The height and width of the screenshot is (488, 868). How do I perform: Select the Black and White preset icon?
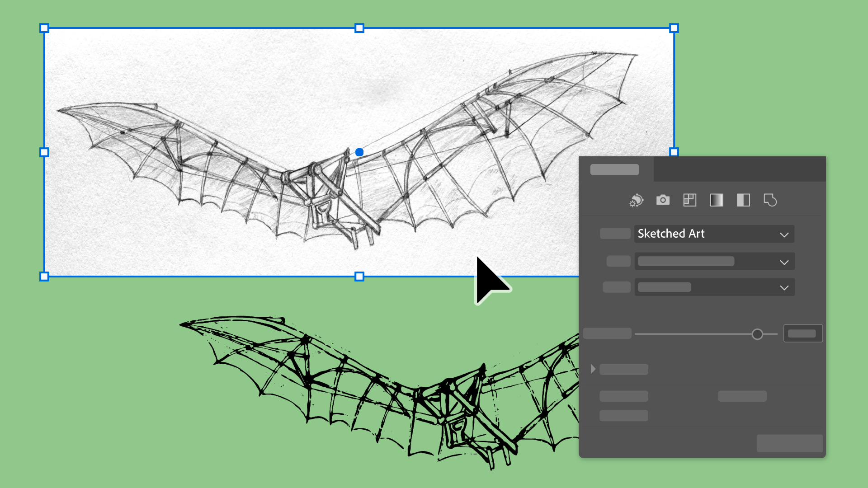click(x=743, y=200)
